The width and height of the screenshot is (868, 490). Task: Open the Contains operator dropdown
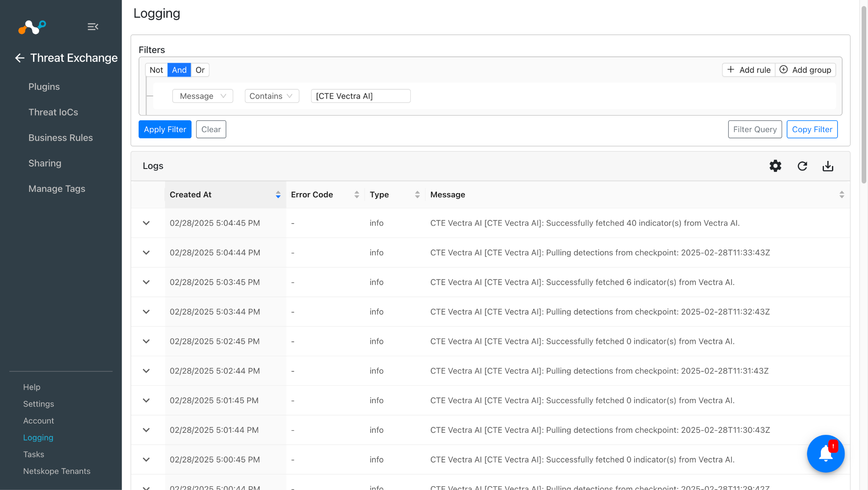coord(271,96)
